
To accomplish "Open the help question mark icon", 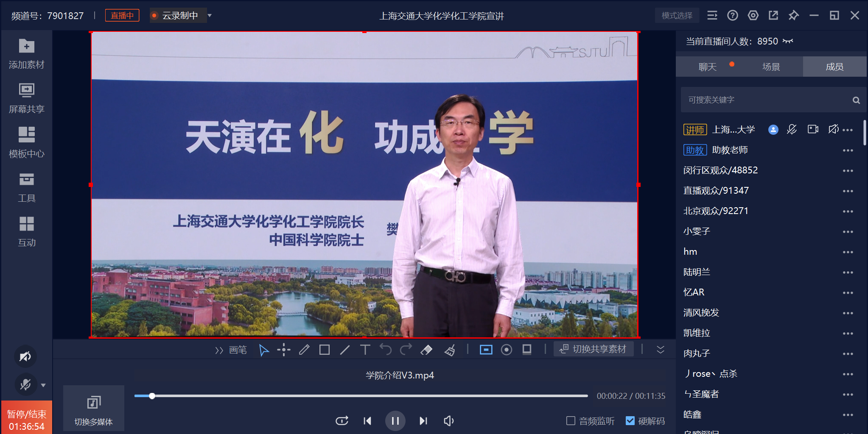I will coord(733,16).
